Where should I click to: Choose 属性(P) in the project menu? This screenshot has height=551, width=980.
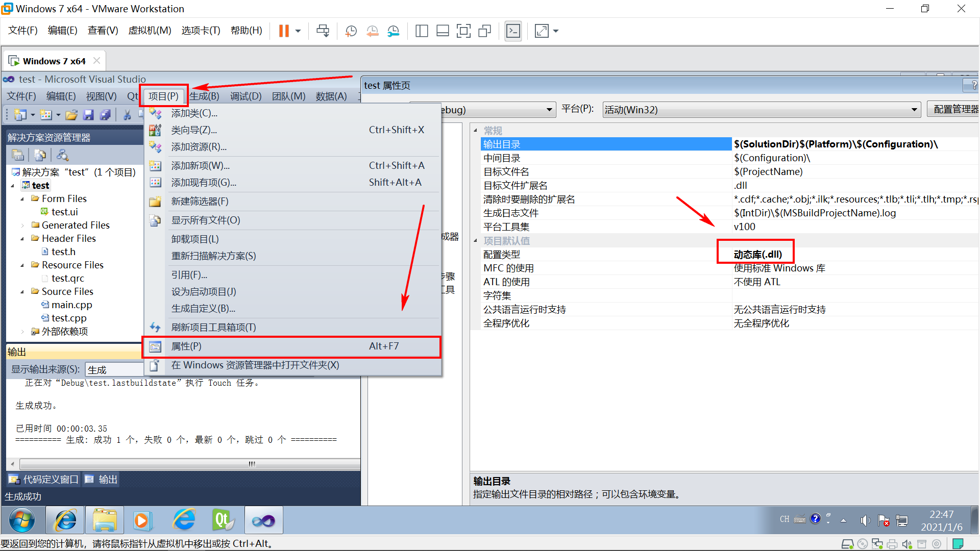click(x=186, y=346)
